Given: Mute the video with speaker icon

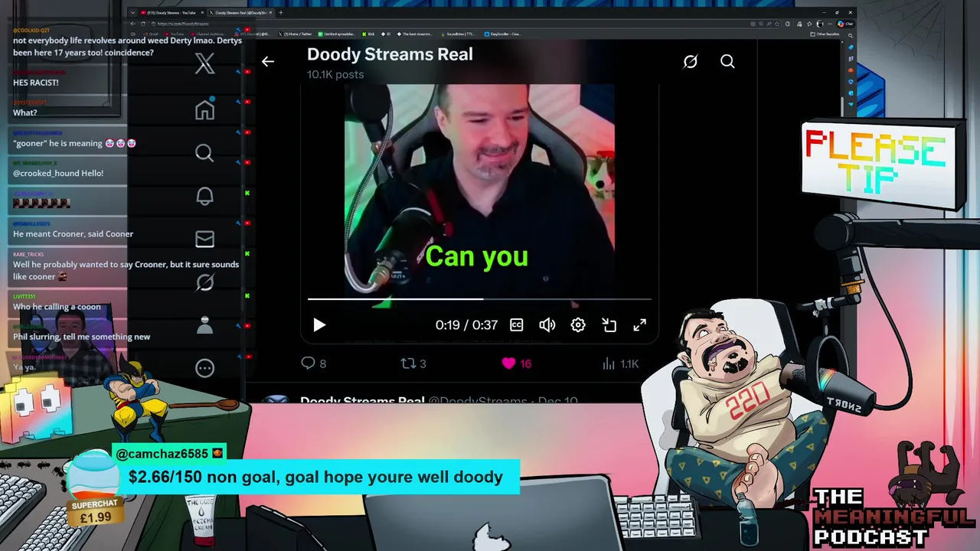Looking at the screenshot, I should tap(547, 324).
